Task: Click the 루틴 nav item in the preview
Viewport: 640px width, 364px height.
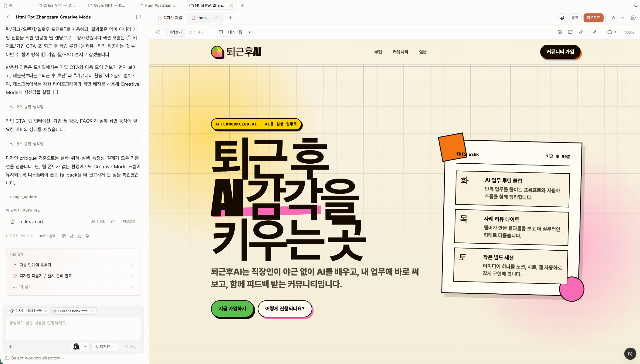Action: [378, 52]
